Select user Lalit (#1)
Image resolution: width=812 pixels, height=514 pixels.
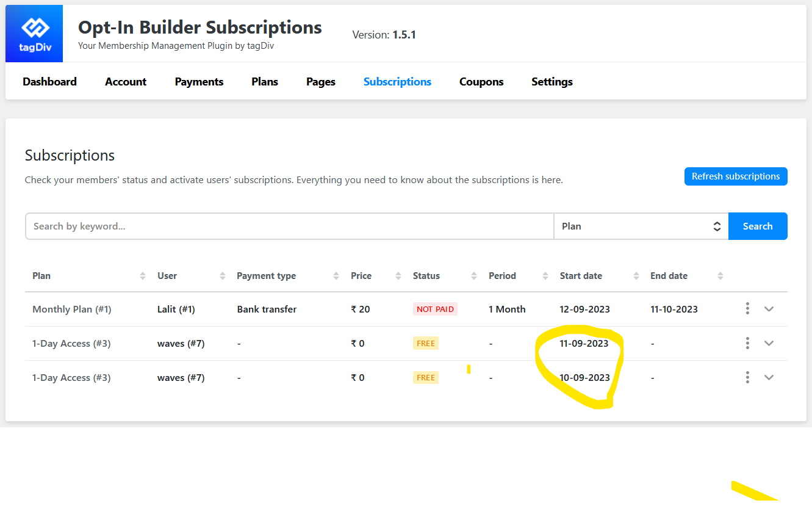click(176, 309)
